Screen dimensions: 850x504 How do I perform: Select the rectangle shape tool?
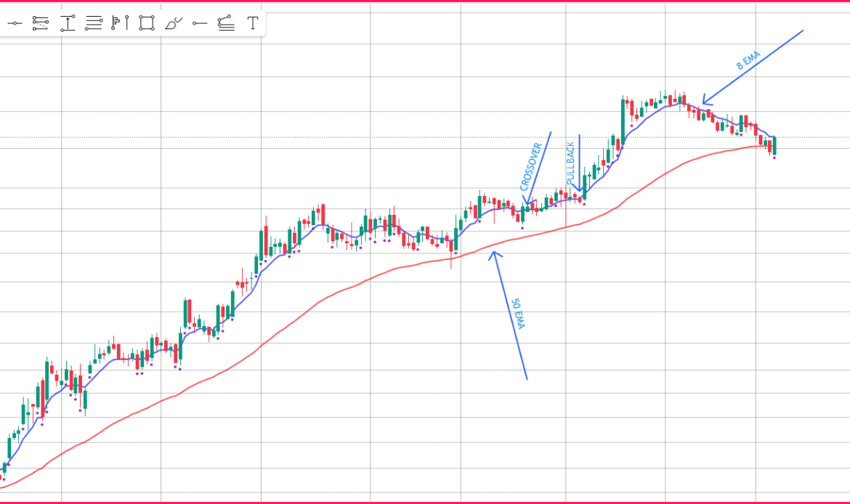pyautogui.click(x=147, y=23)
